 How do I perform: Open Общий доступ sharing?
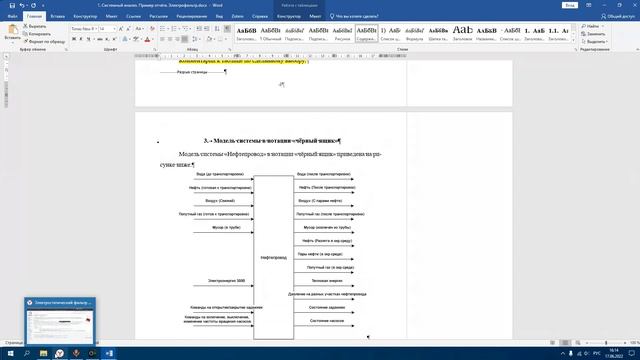[x=618, y=16]
